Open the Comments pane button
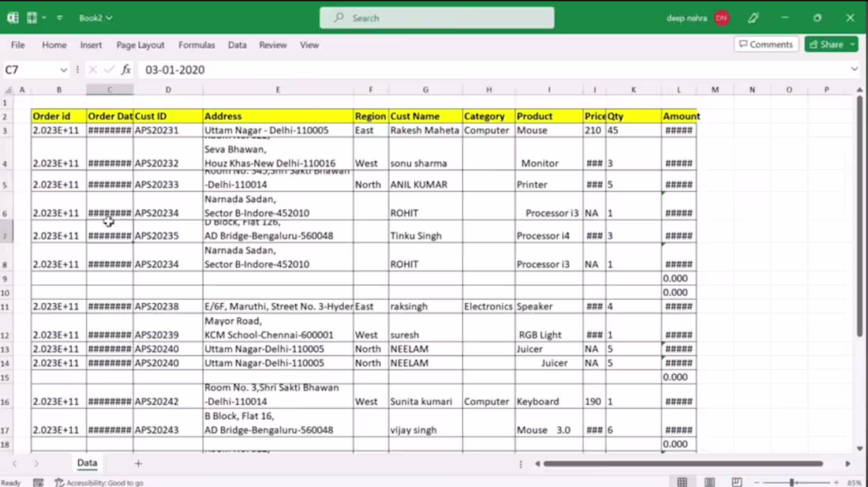This screenshot has width=868, height=487. 766,44
